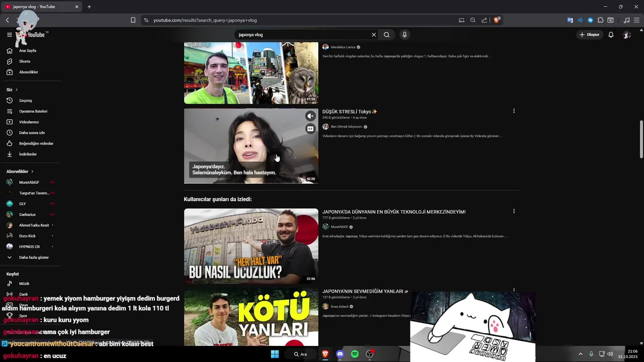
Task: Open the Brave main menu
Action: pyautogui.click(x=637, y=20)
